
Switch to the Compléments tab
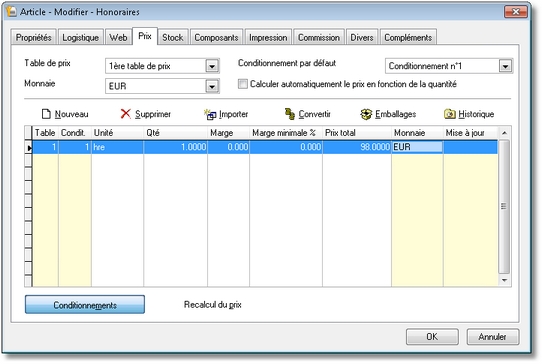408,37
